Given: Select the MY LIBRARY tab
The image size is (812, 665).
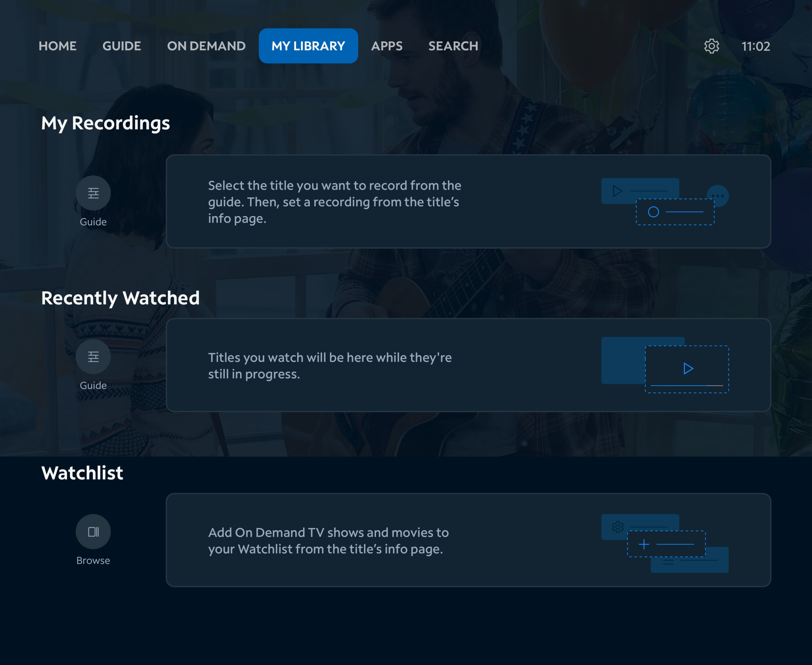Looking at the screenshot, I should (308, 46).
